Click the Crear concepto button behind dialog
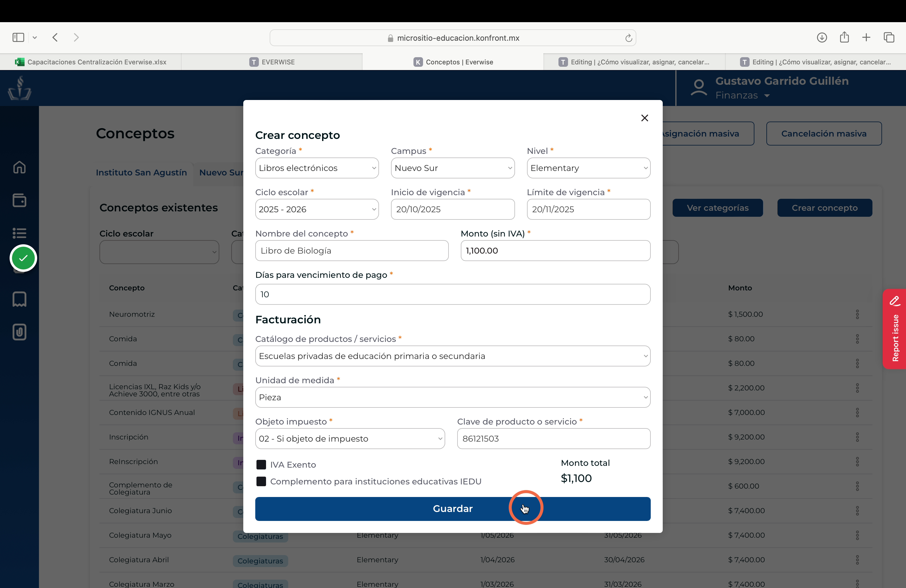906x588 pixels. [825, 208]
